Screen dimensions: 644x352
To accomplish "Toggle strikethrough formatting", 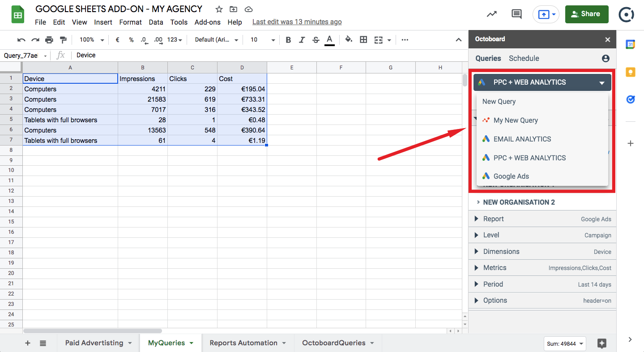I will [316, 40].
